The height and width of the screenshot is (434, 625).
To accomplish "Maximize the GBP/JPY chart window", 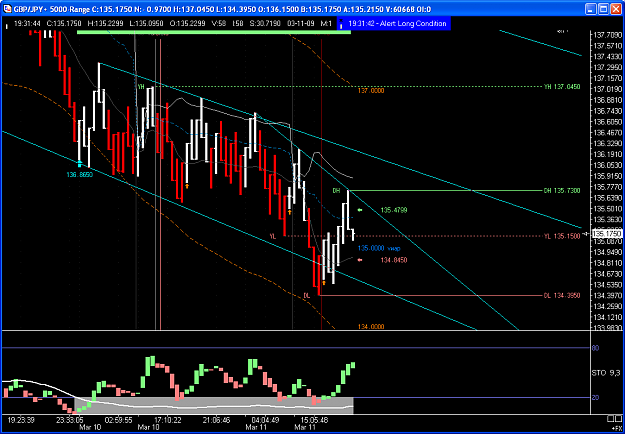I will (603, 9).
